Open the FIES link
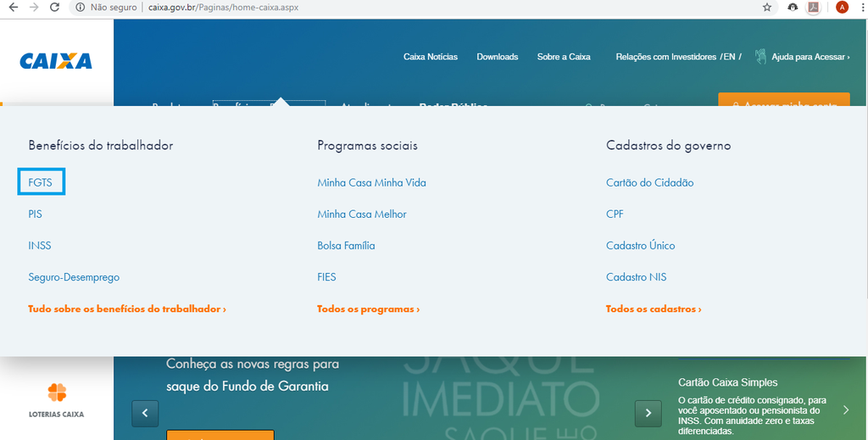Screen dimensions: 868x440 click(326, 277)
